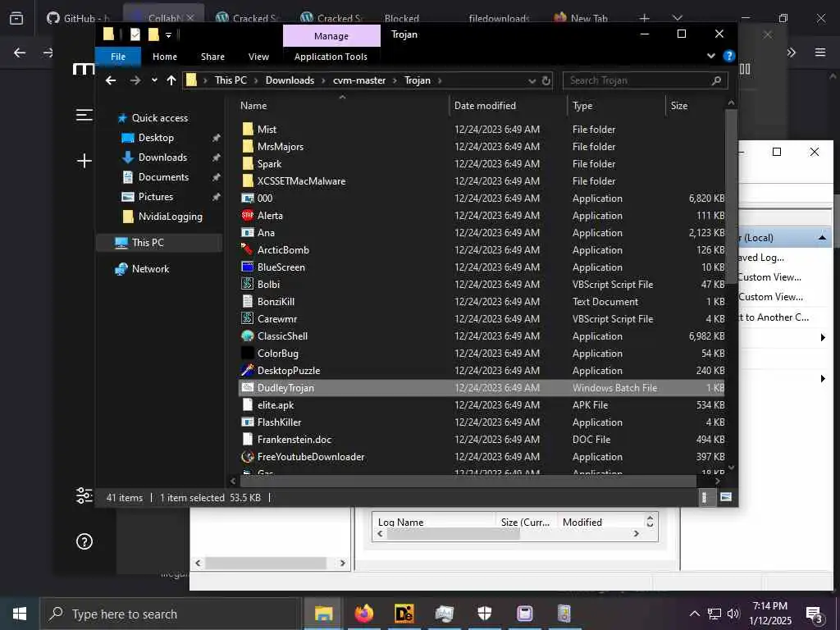Click the Type here to search box
The image size is (840, 630).
tap(171, 614)
